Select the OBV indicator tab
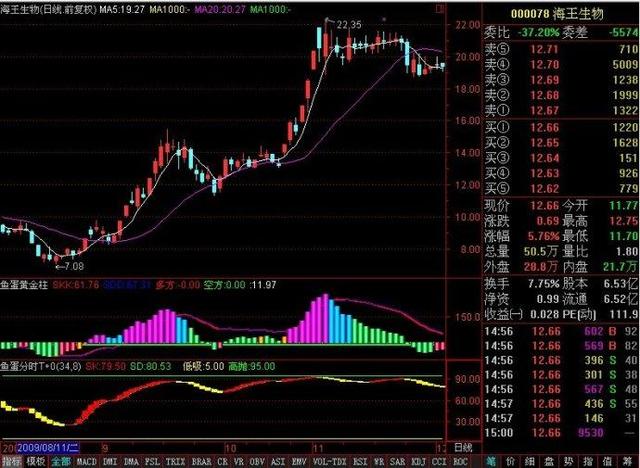 click(257, 462)
